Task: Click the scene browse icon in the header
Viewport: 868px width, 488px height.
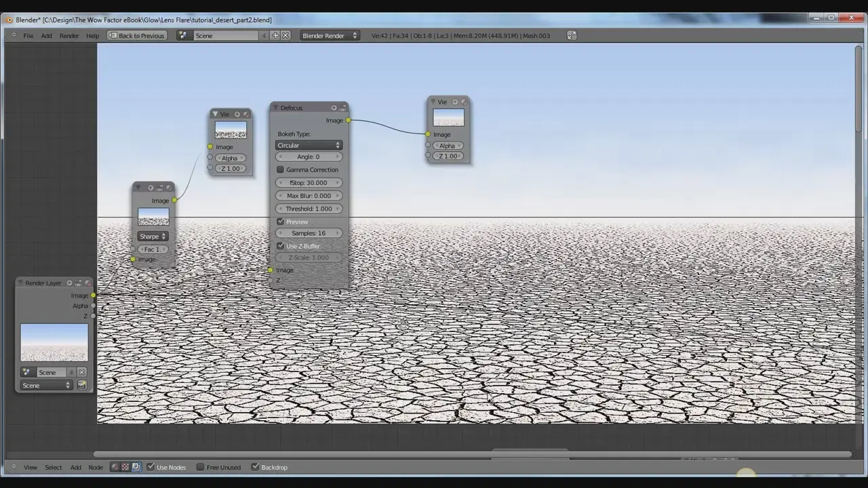Action: [182, 35]
